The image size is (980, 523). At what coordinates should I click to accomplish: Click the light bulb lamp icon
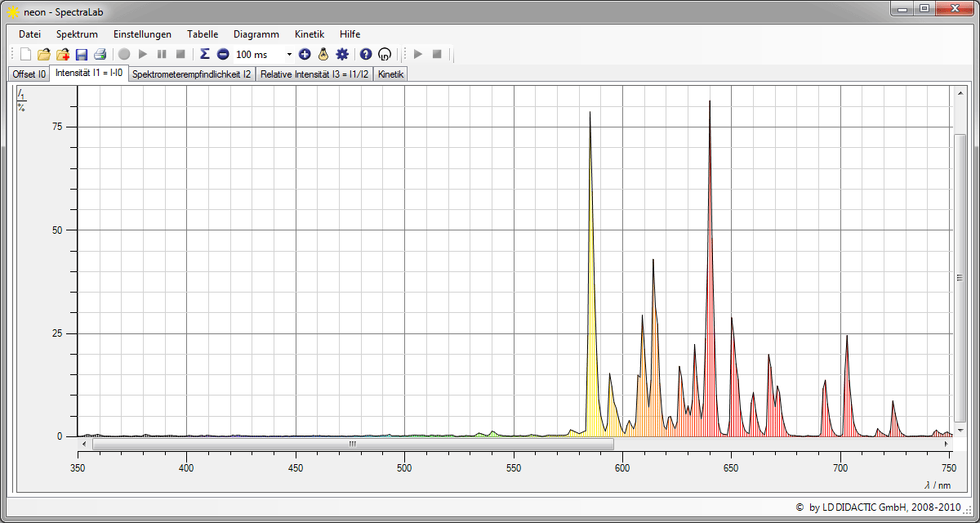pyautogui.click(x=323, y=55)
